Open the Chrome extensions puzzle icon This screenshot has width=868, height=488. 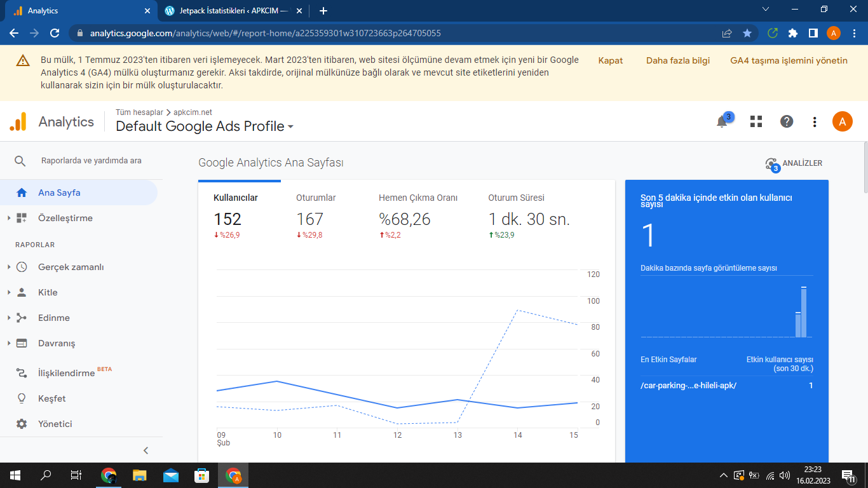point(793,33)
